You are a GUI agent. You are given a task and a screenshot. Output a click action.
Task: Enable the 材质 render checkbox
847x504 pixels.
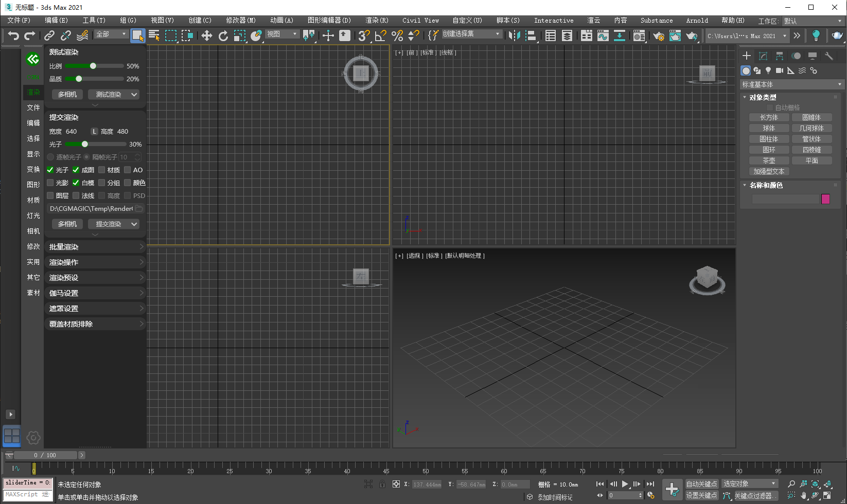101,170
